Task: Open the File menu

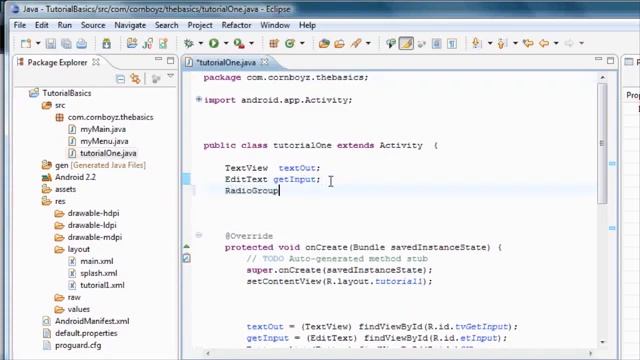Action: 20,25
